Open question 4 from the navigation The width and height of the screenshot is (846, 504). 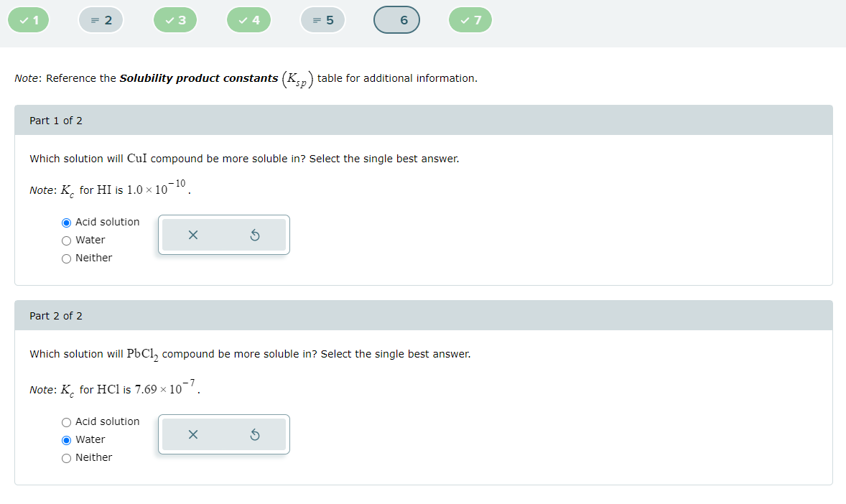pos(248,19)
